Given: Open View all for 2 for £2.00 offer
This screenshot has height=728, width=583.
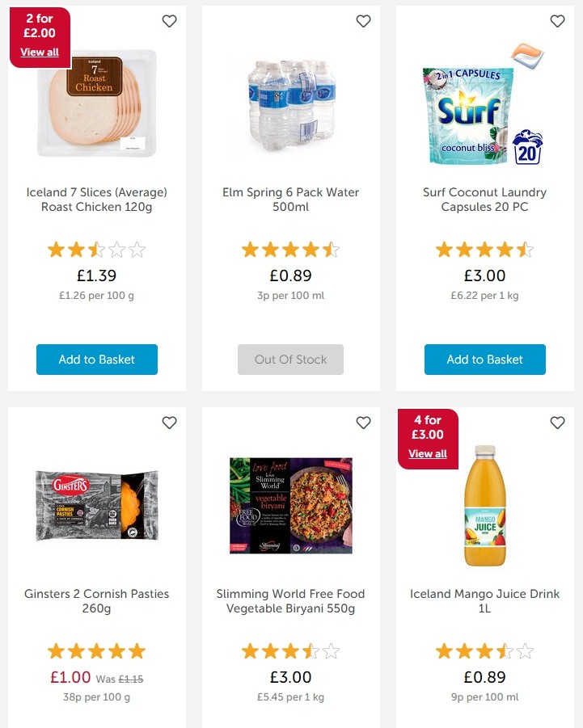Looking at the screenshot, I should point(40,52).
